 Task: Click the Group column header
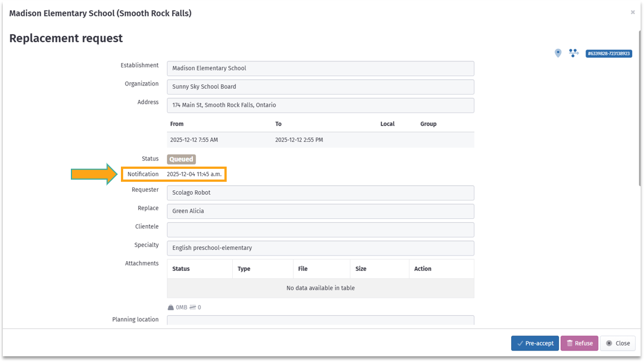[429, 124]
